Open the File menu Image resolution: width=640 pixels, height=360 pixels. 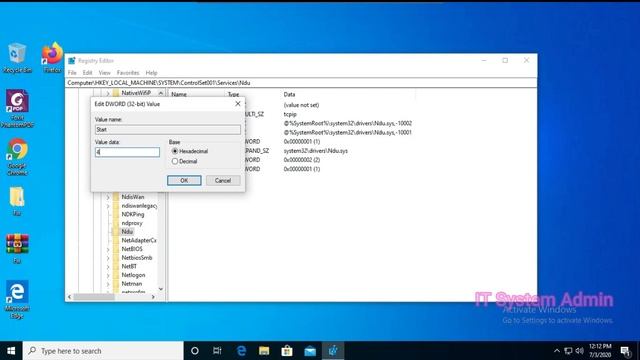72,73
